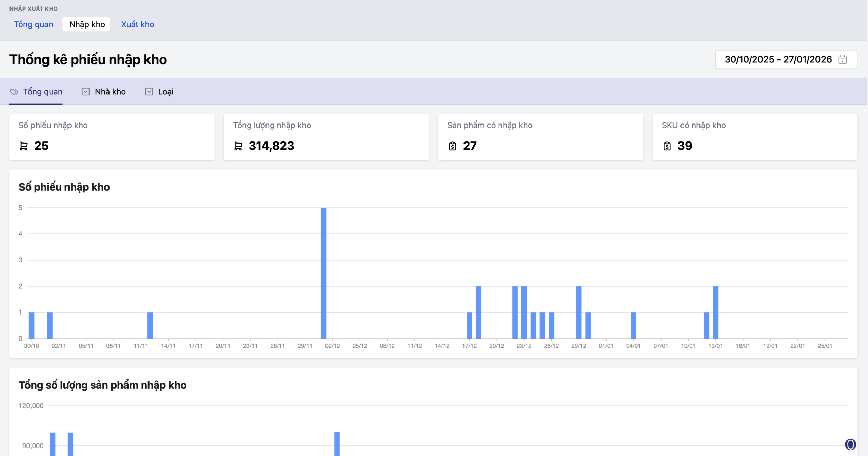Image resolution: width=868 pixels, height=456 pixels.
Task: Click the height-2 bar at 13/01
Action: point(715,312)
